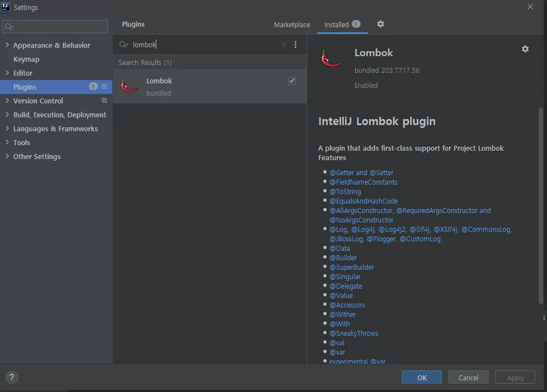Open the Lombok plugin detail gear menu
547x392 pixels.
[525, 49]
